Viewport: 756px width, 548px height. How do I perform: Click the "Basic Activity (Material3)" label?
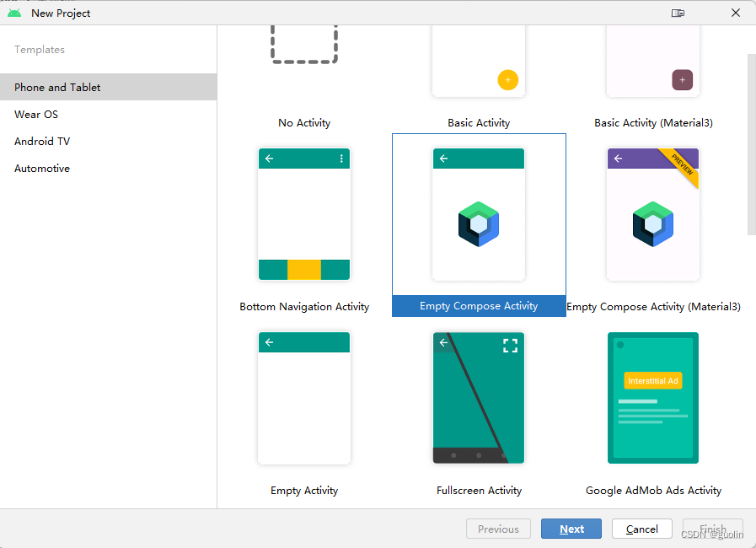[x=653, y=123]
